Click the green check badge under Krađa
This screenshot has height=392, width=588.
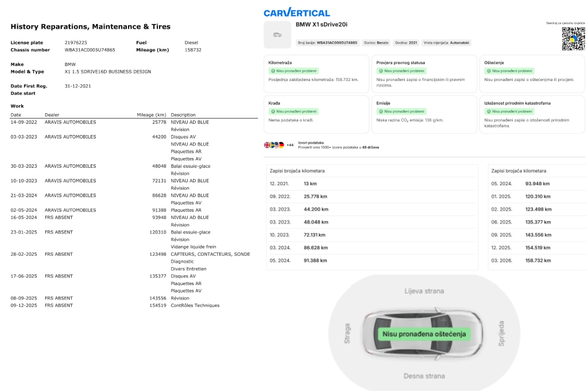point(293,112)
